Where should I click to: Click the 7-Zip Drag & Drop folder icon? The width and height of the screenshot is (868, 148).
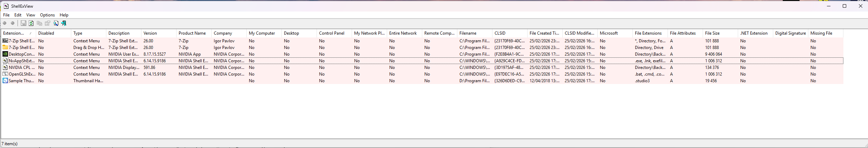click(x=5, y=47)
